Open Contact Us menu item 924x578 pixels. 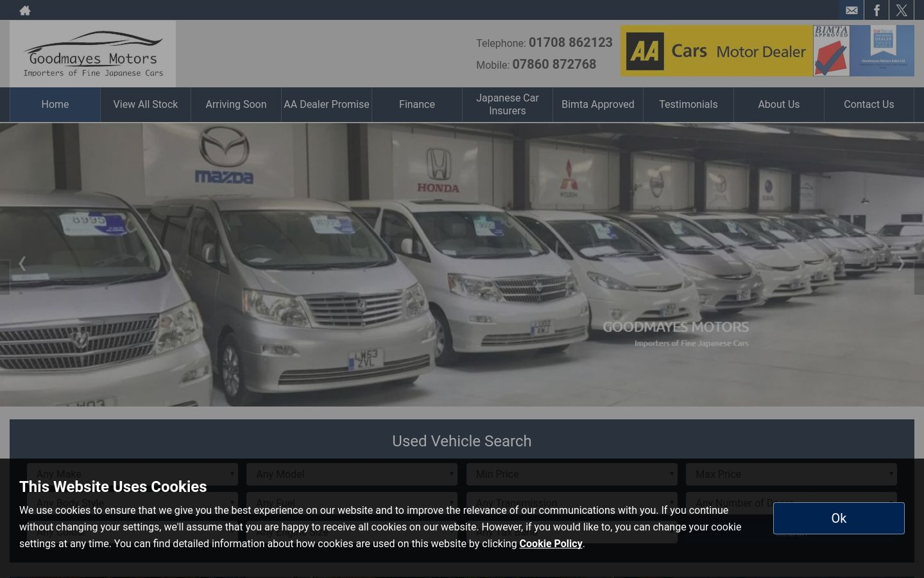click(x=869, y=105)
